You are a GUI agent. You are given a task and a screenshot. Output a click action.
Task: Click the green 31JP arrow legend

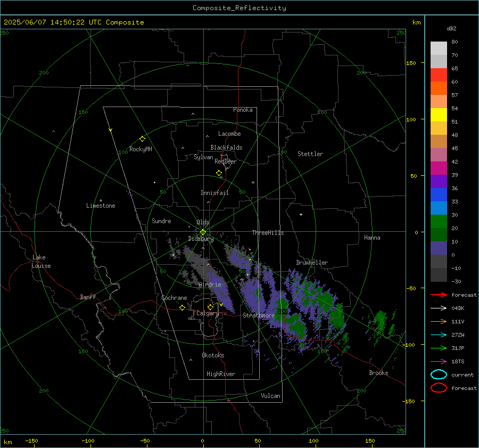coord(439,348)
